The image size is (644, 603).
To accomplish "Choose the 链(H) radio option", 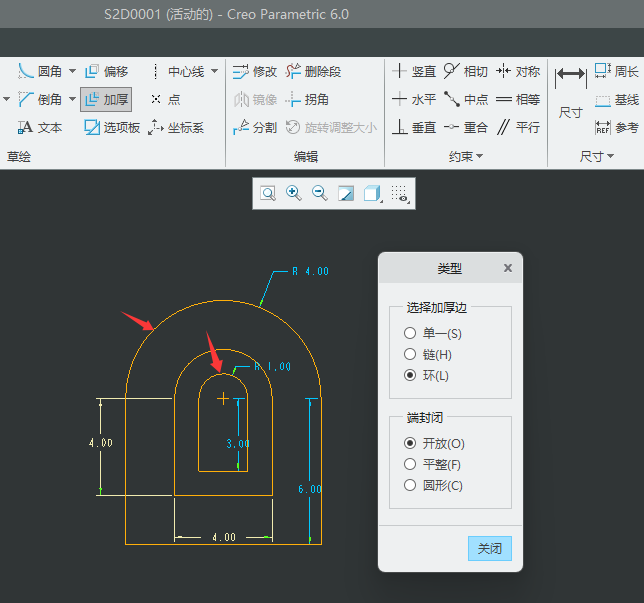I will (409, 354).
